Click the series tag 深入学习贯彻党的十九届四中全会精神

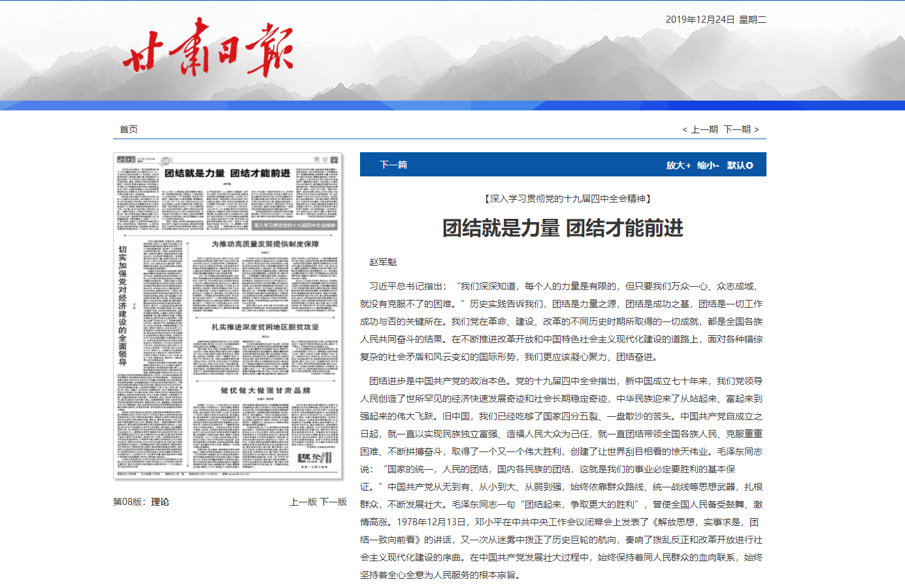coord(567,199)
